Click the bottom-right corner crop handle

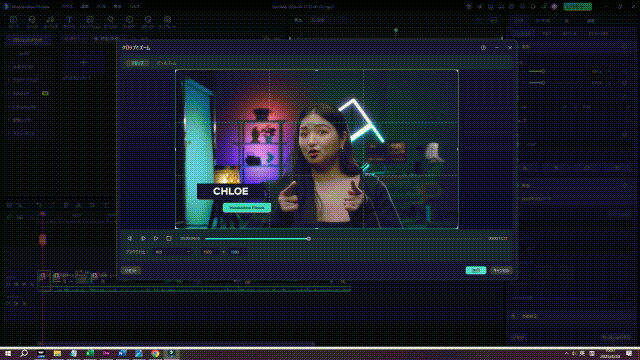(x=458, y=228)
